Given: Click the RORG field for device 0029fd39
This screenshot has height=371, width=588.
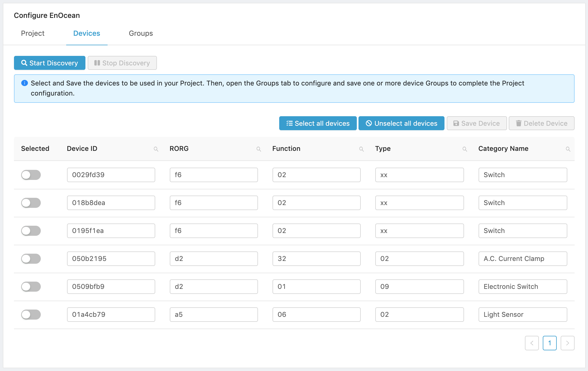Looking at the screenshot, I should coord(214,175).
